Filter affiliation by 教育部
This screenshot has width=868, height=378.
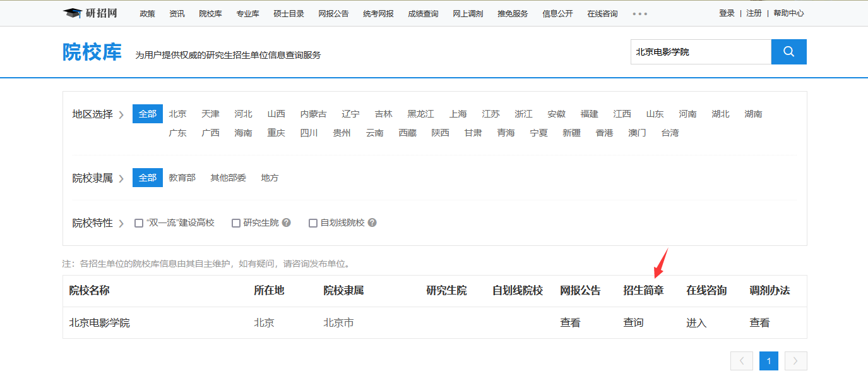[x=182, y=178]
